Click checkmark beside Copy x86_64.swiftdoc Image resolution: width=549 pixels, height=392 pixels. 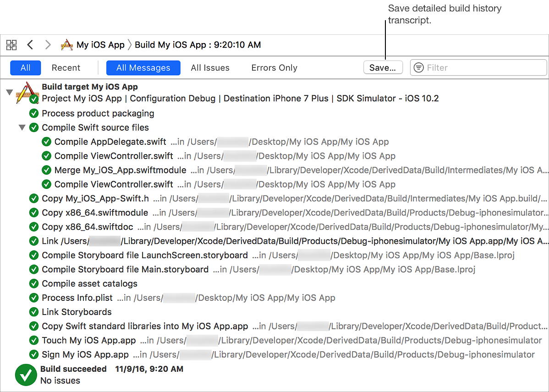pyautogui.click(x=34, y=227)
